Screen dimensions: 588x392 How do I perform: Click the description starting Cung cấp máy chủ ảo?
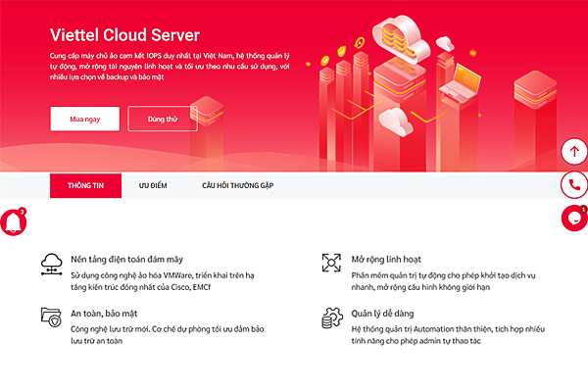pyautogui.click(x=170, y=67)
